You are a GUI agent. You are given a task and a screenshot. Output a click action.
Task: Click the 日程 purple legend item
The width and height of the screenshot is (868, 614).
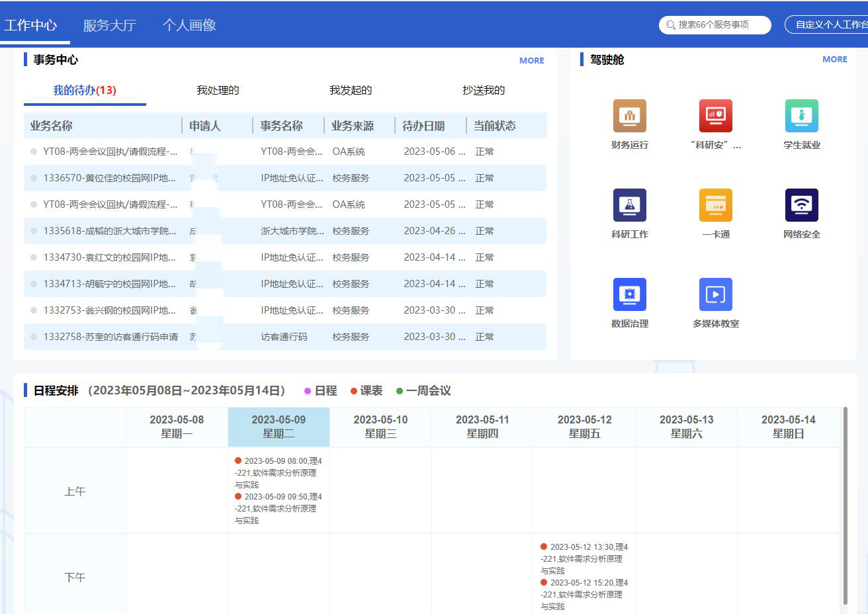point(321,391)
